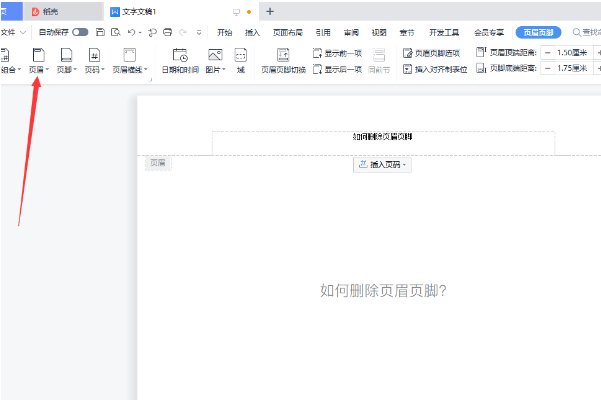Click the greyed redo arrow icon
This screenshot has height=400, width=601.
(183, 33)
